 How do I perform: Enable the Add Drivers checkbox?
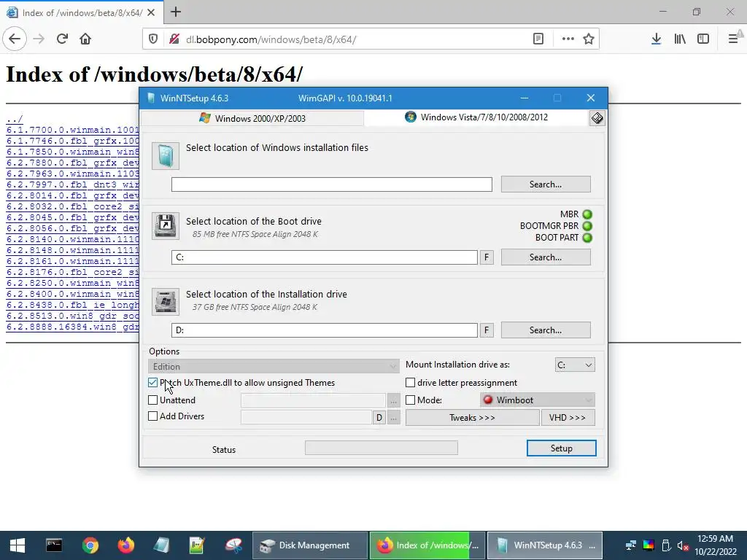[x=153, y=416]
